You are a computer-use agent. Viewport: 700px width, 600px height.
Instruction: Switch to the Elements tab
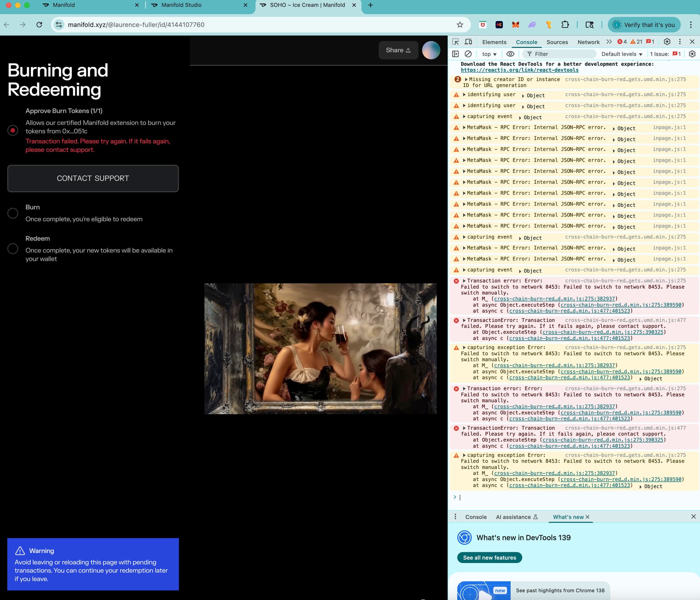coord(494,42)
